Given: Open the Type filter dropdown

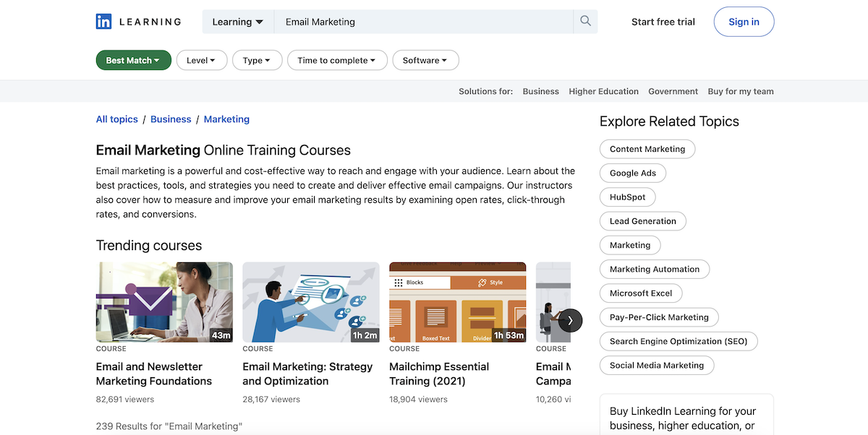Looking at the screenshot, I should [x=257, y=60].
